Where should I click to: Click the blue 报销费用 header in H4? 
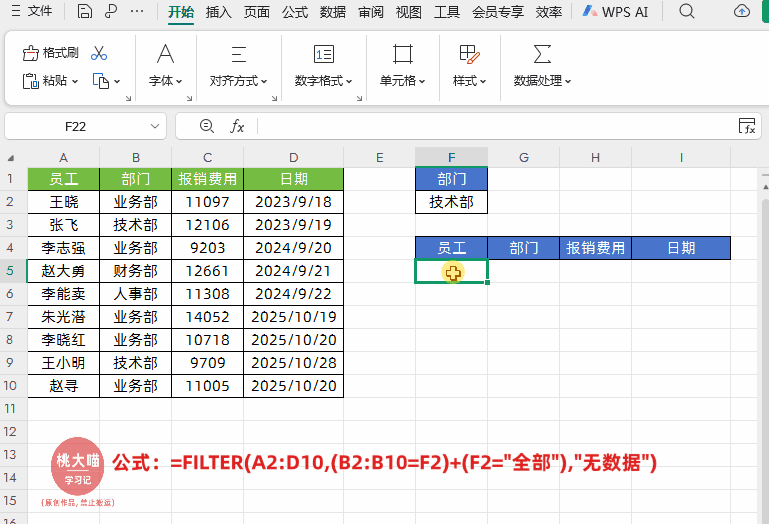(x=595, y=248)
